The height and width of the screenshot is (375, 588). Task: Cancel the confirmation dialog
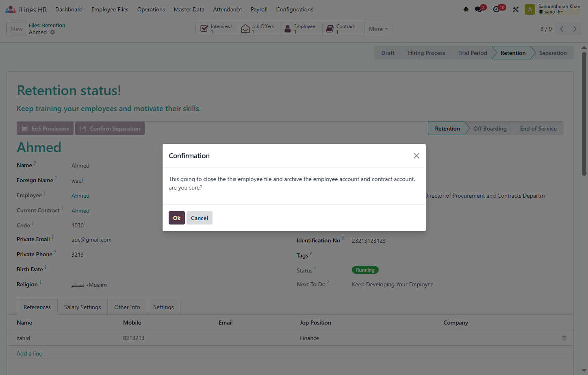[x=200, y=218]
